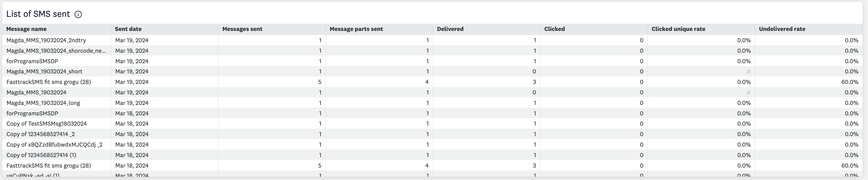Click the 60.0% undelivered rate for Mar 19 FasttrackSMS

click(x=850, y=82)
